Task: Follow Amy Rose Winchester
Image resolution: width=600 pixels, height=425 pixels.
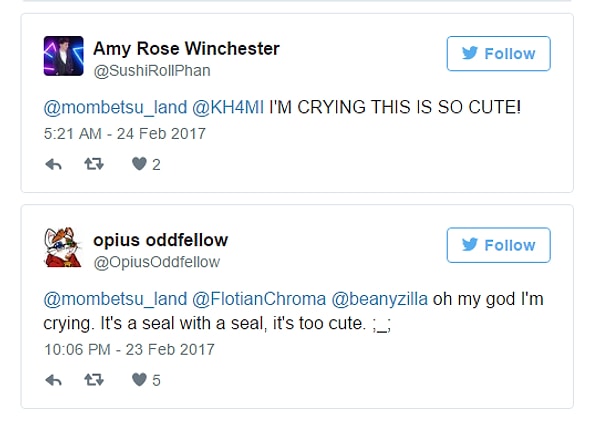Action: point(499,54)
